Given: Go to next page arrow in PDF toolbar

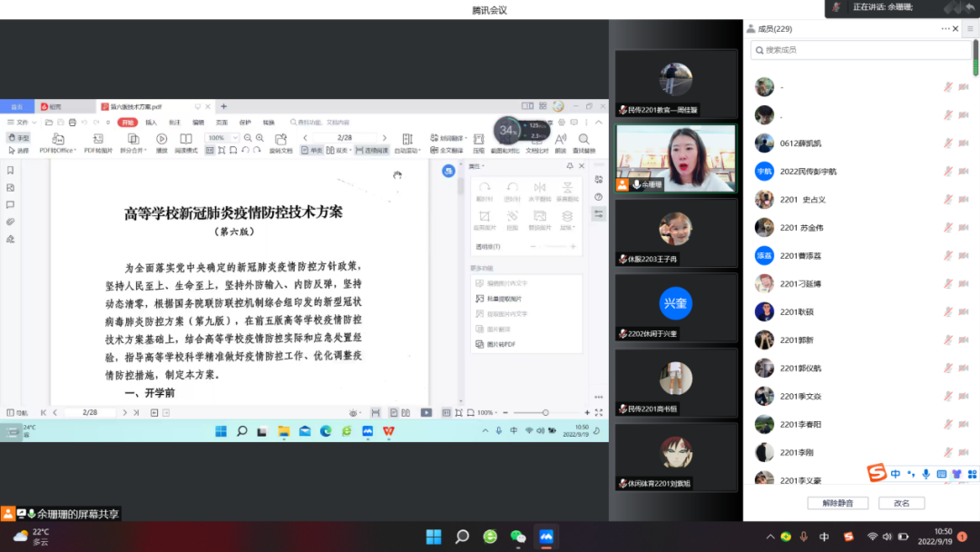Looking at the screenshot, I should [385, 137].
